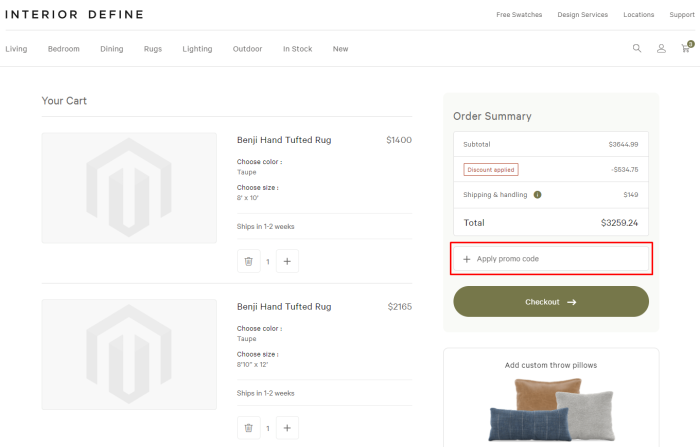The height and width of the screenshot is (447, 700).
Task: Select the $2165 rug placeholder image
Action: tap(129, 355)
